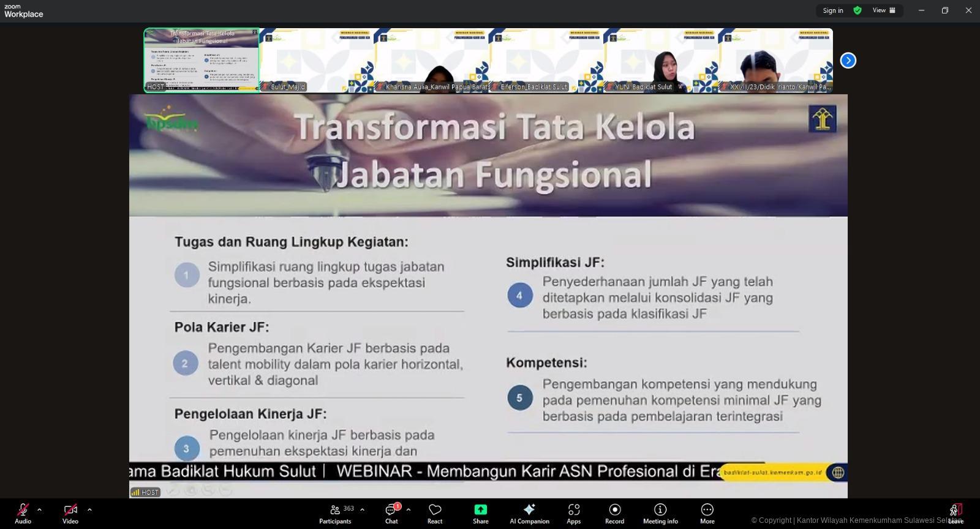
Task: Select Eiferson_Badiklat Sulut video tile
Action: point(546,60)
